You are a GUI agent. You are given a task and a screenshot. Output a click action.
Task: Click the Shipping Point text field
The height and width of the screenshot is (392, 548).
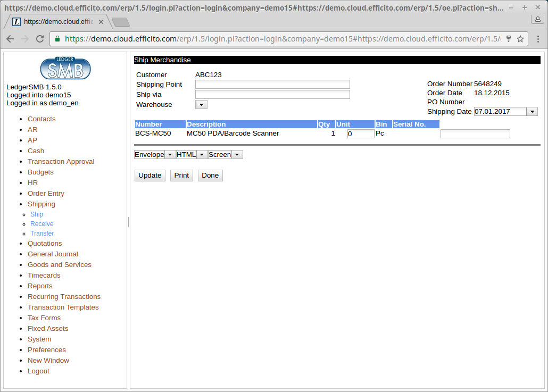pos(272,85)
